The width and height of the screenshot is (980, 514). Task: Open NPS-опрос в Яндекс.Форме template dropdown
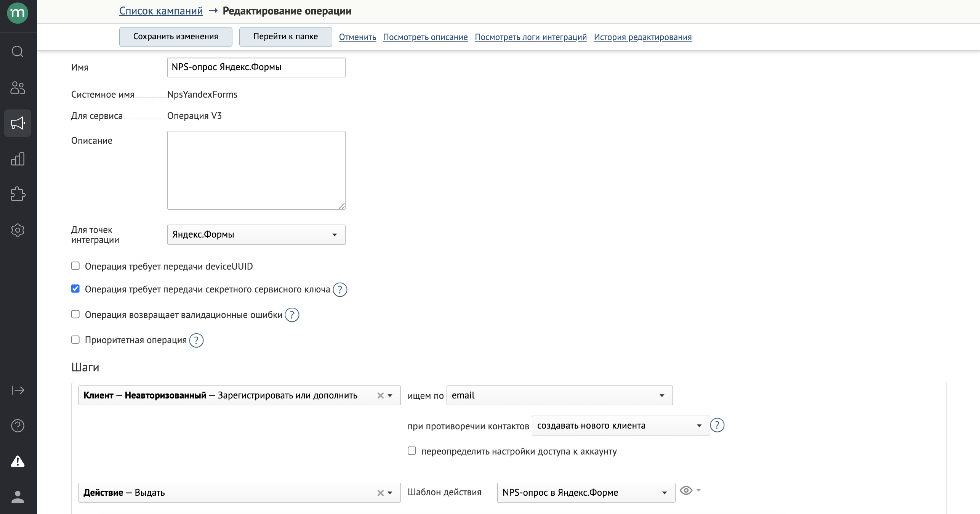[586, 493]
